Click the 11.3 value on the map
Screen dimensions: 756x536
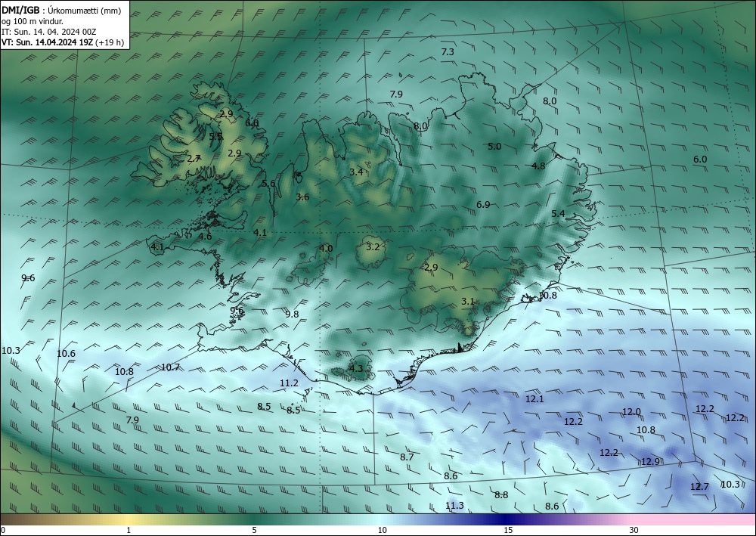tap(454, 505)
